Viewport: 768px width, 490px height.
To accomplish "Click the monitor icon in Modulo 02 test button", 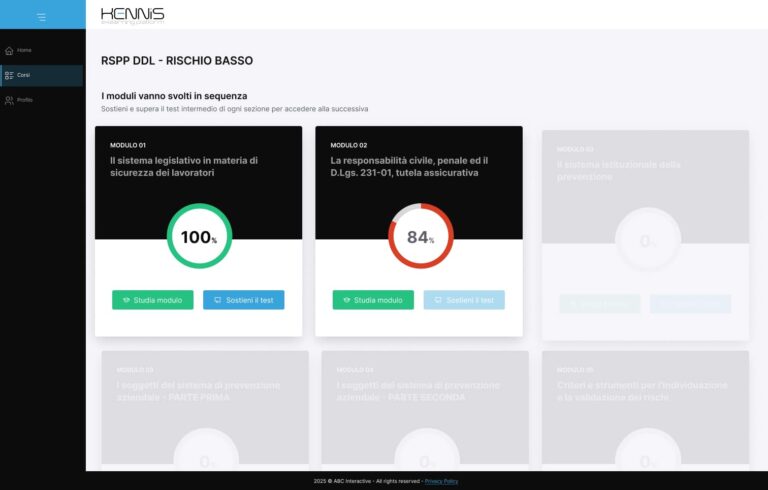I will (x=438, y=300).
